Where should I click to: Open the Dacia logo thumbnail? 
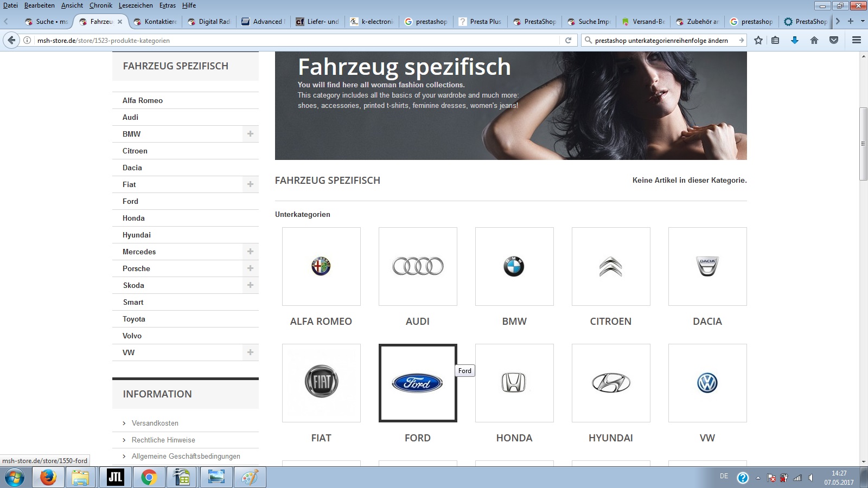pos(707,266)
